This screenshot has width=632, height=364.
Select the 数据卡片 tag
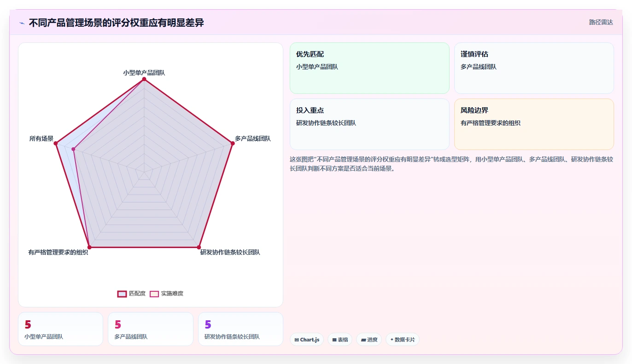click(x=403, y=340)
